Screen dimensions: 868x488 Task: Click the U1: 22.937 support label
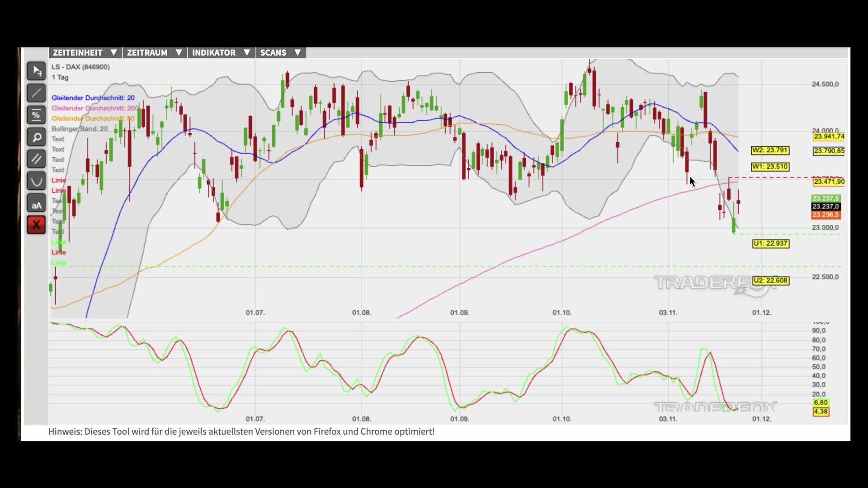click(x=770, y=244)
